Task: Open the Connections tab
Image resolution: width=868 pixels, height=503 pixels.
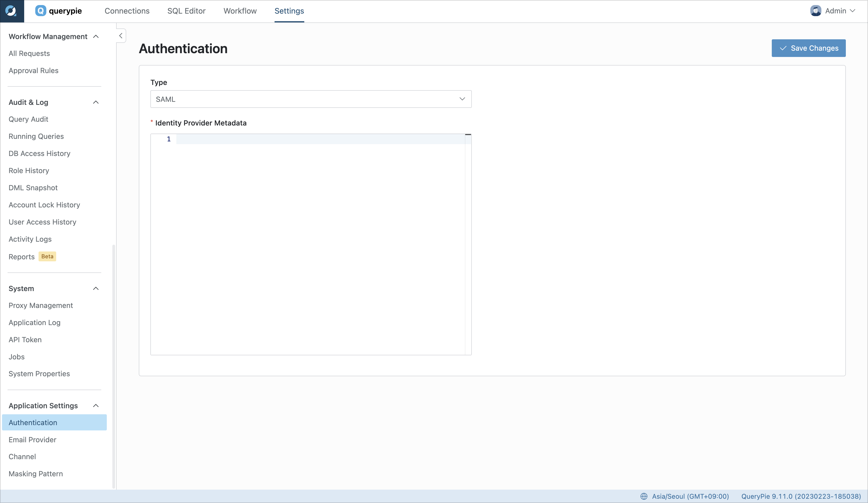Action: [x=127, y=11]
